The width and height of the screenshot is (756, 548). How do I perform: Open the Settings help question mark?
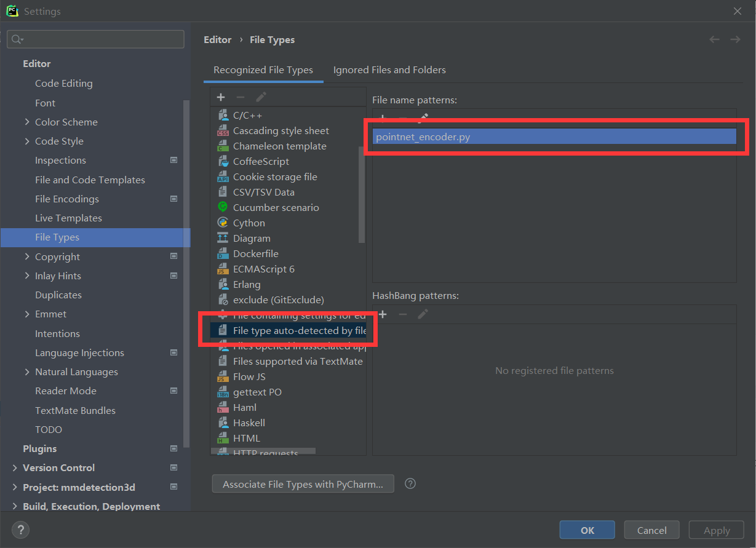tap(20, 530)
